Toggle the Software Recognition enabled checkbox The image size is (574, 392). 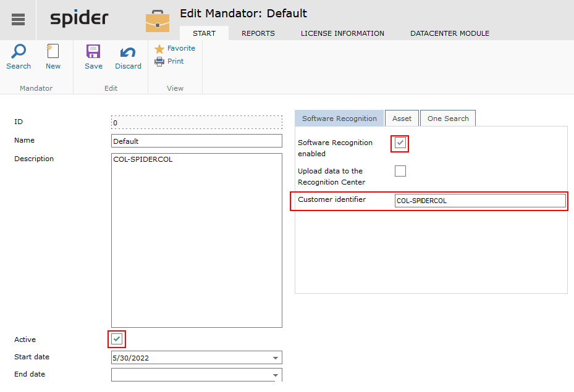pyautogui.click(x=400, y=143)
